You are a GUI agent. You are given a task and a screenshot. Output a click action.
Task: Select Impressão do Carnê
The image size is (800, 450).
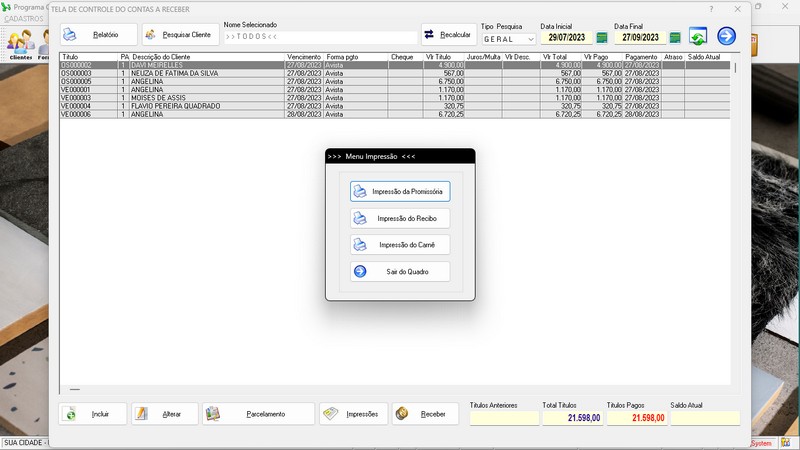coord(400,244)
